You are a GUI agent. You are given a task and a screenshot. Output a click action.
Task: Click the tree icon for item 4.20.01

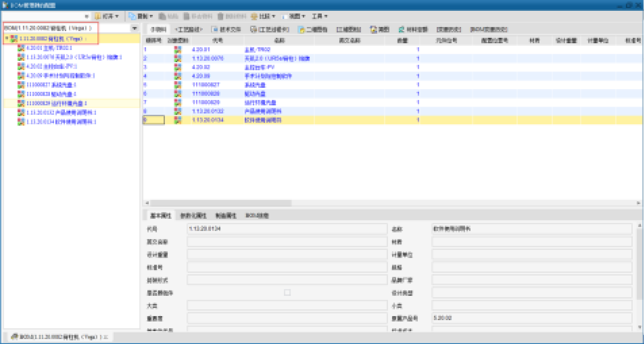pyautogui.click(x=21, y=48)
